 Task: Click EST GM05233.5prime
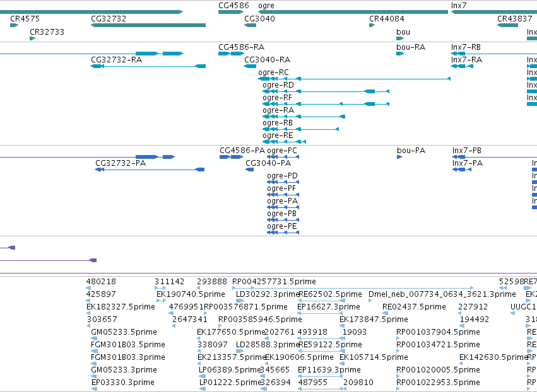click(x=124, y=332)
